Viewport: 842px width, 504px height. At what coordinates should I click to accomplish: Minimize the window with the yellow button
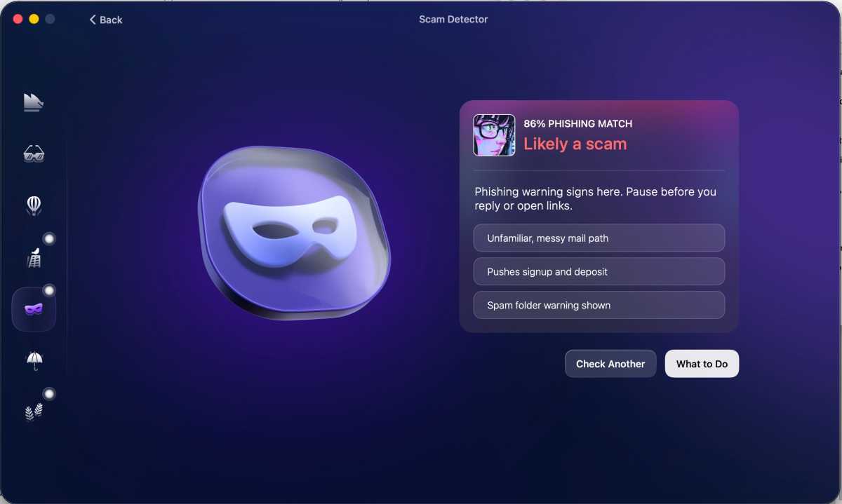click(x=34, y=20)
